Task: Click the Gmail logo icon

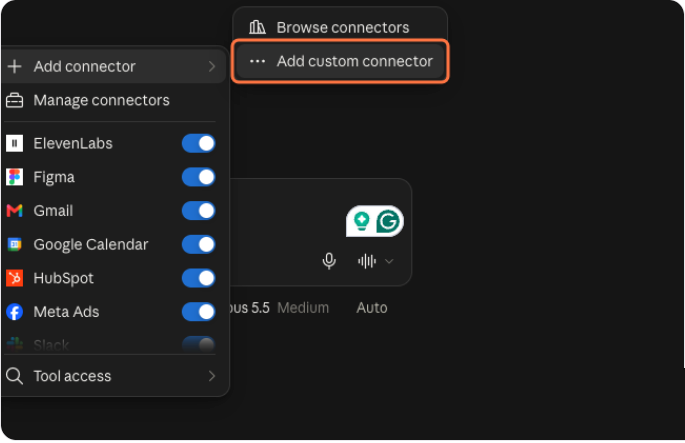Action: (14, 211)
